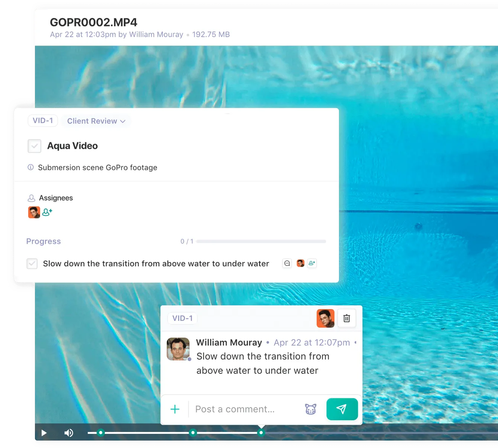Select the last green marker on the timeline
The width and height of the screenshot is (498, 448).
tap(261, 433)
